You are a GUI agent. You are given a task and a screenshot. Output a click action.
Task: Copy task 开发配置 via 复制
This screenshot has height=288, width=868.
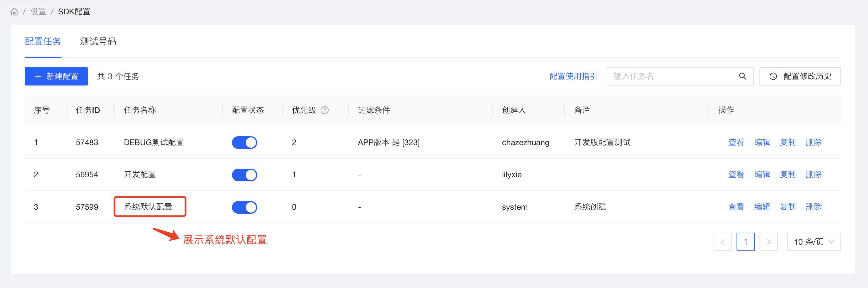[787, 174]
